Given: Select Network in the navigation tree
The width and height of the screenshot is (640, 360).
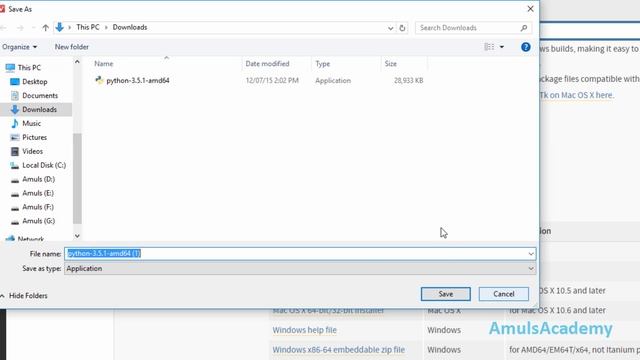Looking at the screenshot, I should [31, 239].
